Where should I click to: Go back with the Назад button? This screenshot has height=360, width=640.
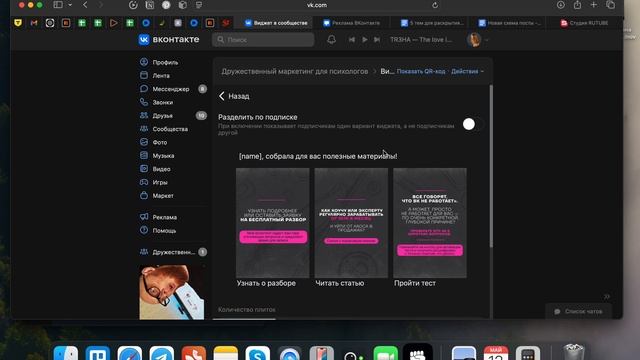234,96
